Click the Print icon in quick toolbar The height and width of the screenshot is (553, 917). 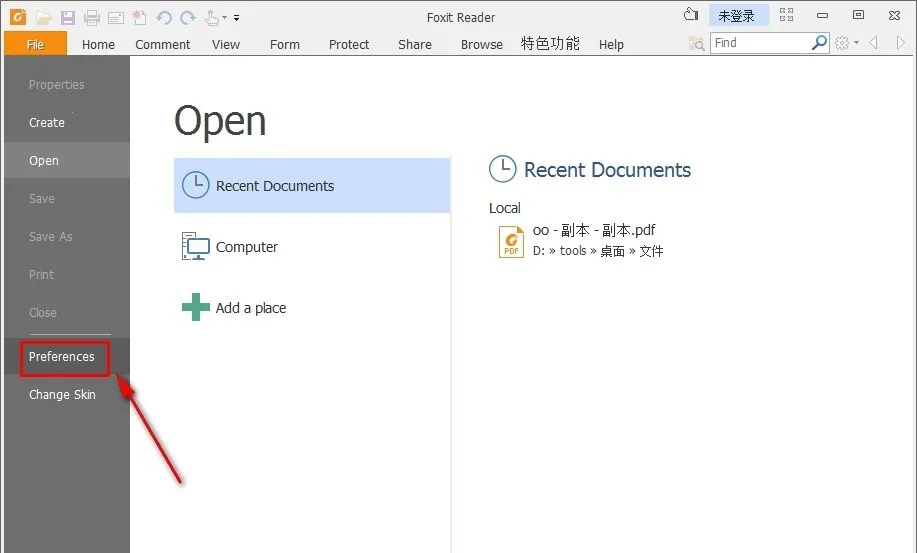pyautogui.click(x=92, y=18)
